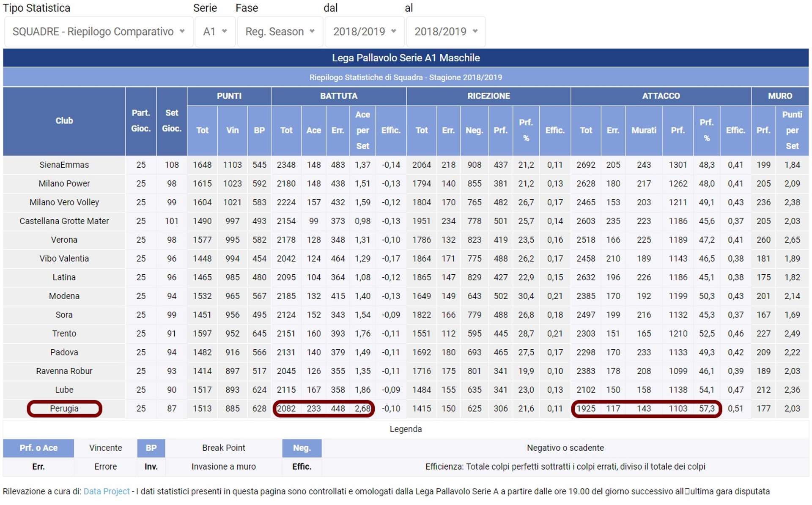Click the Data Project link
The width and height of the screenshot is (812, 505).
pos(107,491)
